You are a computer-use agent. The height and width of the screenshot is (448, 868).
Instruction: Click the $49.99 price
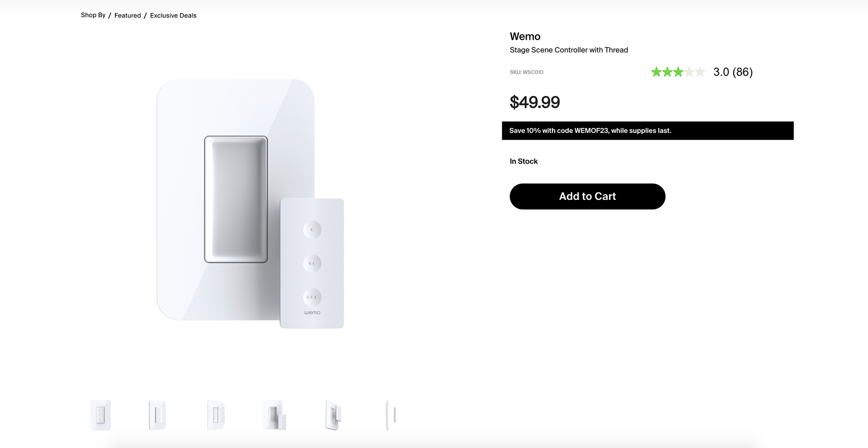(535, 102)
